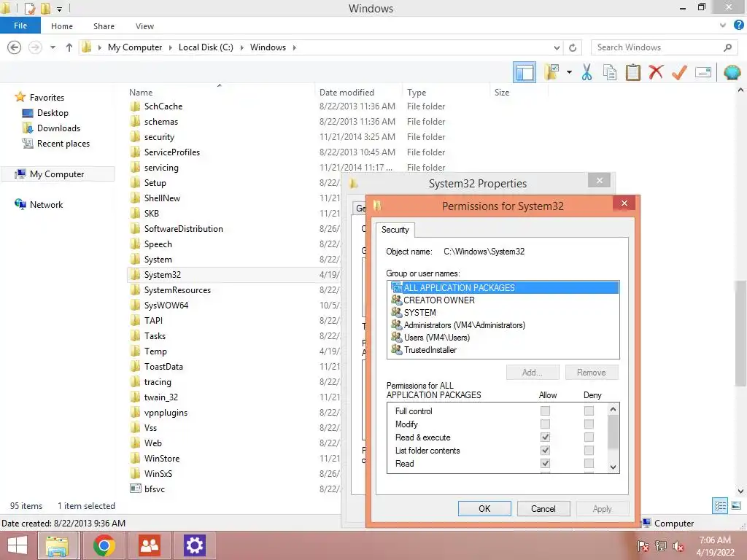Go up one level with Up arrow

coord(69,47)
